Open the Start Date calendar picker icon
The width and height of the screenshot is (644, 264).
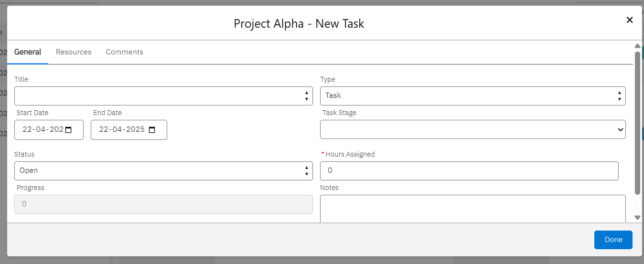[68, 130]
